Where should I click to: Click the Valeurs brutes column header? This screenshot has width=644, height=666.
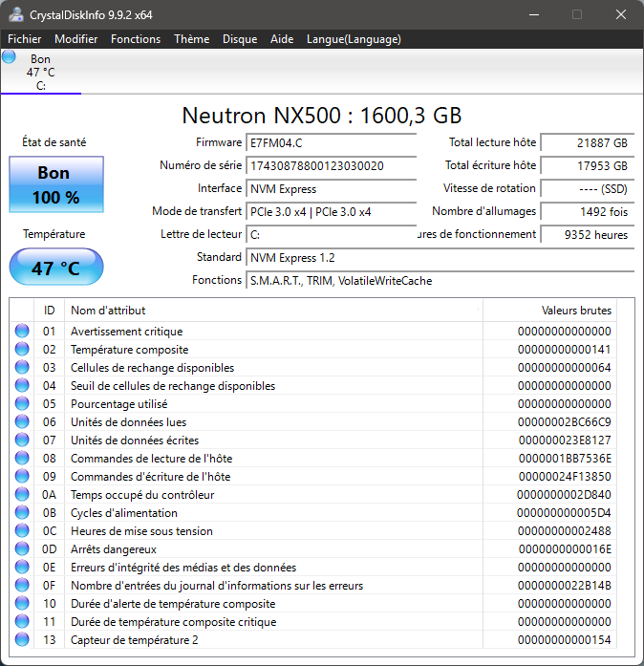(549, 311)
